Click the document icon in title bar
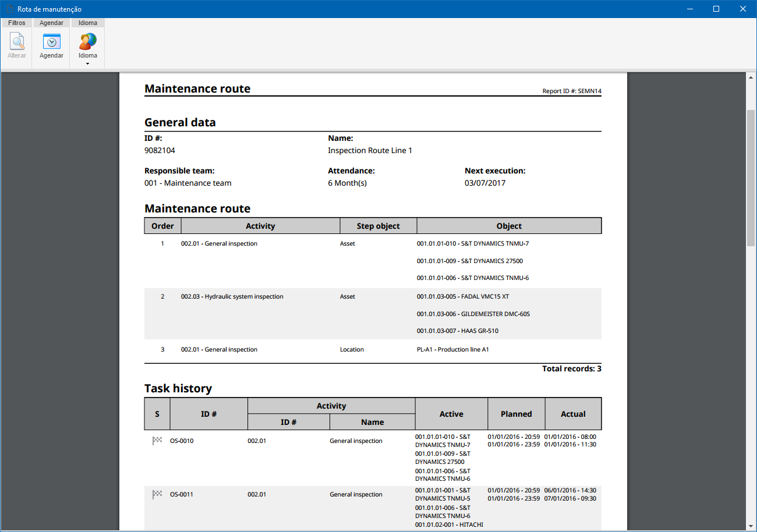The width and height of the screenshot is (757, 532). pos(9,9)
